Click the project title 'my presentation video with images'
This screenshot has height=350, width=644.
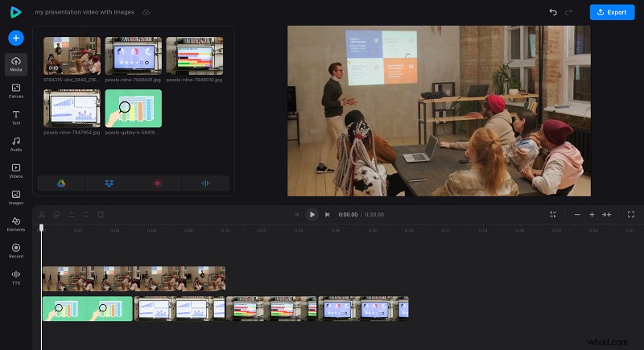[x=85, y=13]
